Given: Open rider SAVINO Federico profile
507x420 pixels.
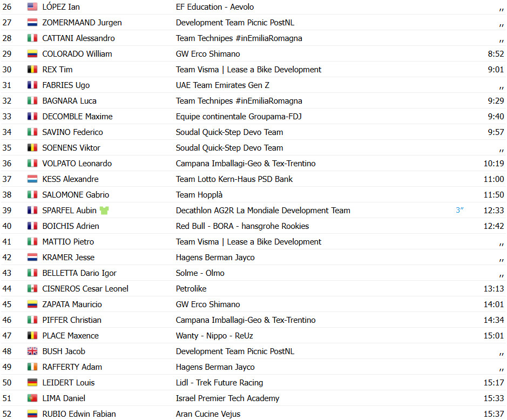Looking at the screenshot, I should point(72,132).
